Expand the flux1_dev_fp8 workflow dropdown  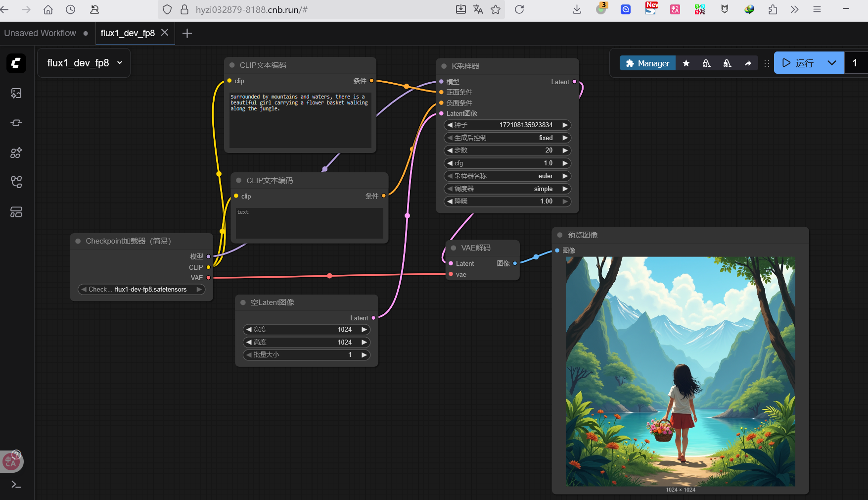pyautogui.click(x=120, y=63)
